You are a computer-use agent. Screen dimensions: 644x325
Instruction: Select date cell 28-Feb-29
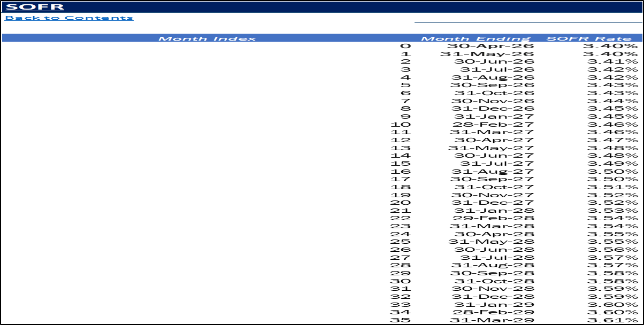tap(493, 313)
